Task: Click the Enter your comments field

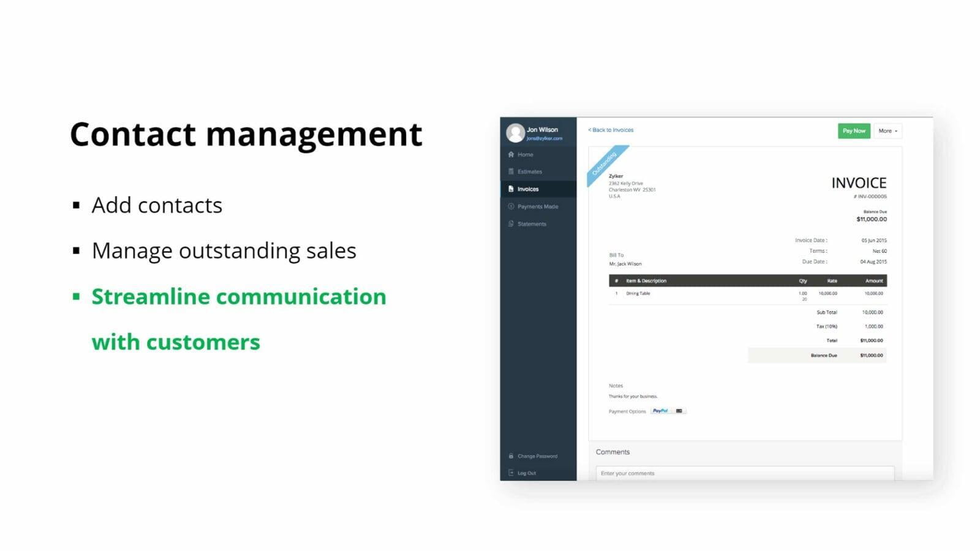Action: pos(745,473)
